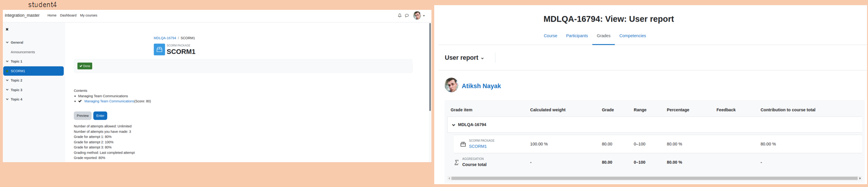Click 'Grade for attempt 1: 80%' text
Screen dimensions: 868x187
(93, 137)
